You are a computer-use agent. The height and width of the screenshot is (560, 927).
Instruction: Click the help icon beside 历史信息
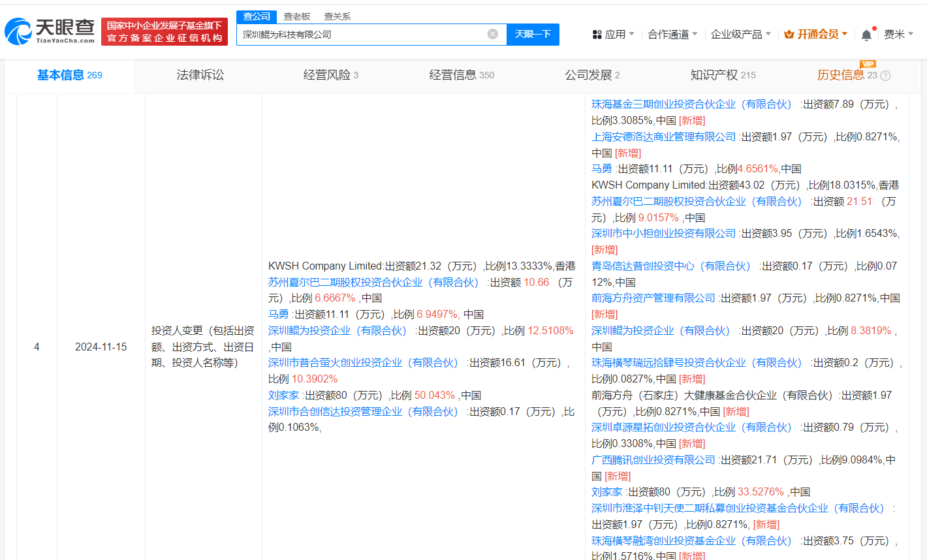coord(886,76)
